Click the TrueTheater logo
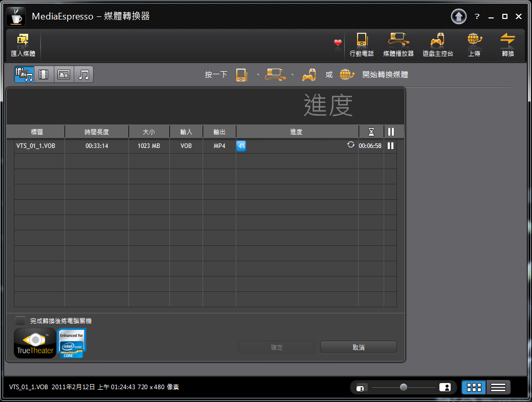This screenshot has width=532, height=402. pyautogui.click(x=35, y=343)
